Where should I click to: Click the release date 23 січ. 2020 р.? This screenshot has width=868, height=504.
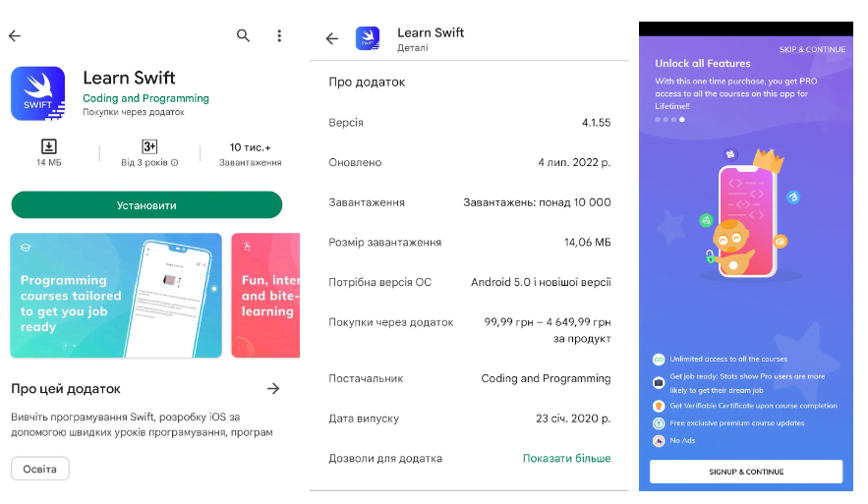(x=573, y=419)
